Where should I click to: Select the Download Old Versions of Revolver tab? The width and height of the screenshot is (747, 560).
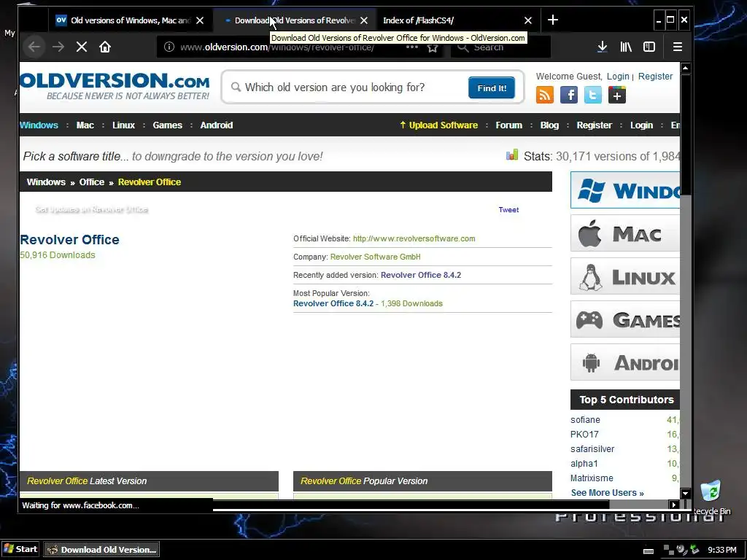click(295, 20)
